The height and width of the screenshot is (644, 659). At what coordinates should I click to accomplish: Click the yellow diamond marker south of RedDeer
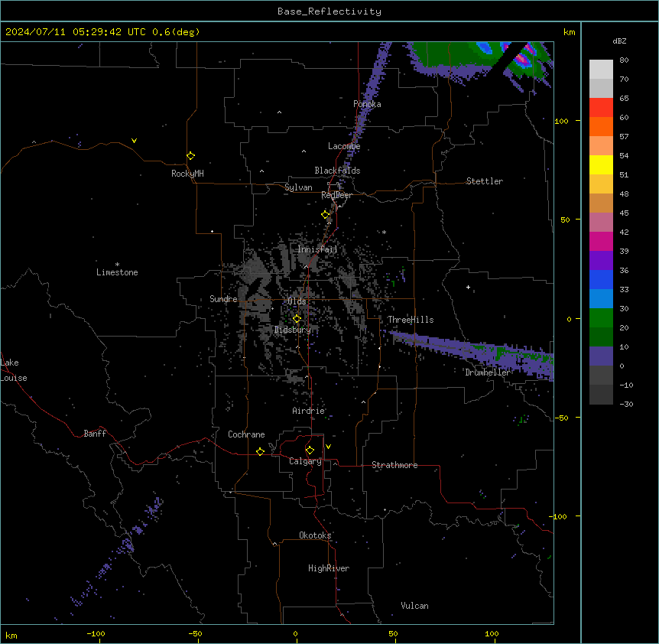326,215
